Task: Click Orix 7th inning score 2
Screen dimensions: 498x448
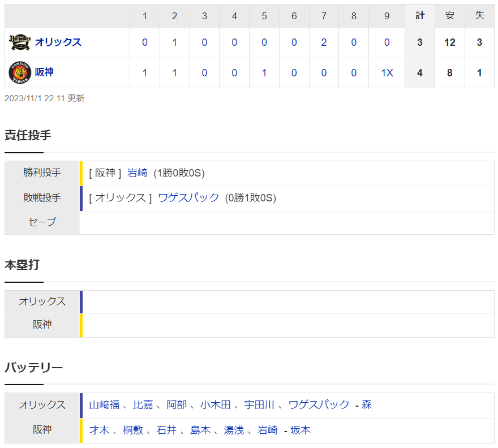Action: [x=324, y=43]
